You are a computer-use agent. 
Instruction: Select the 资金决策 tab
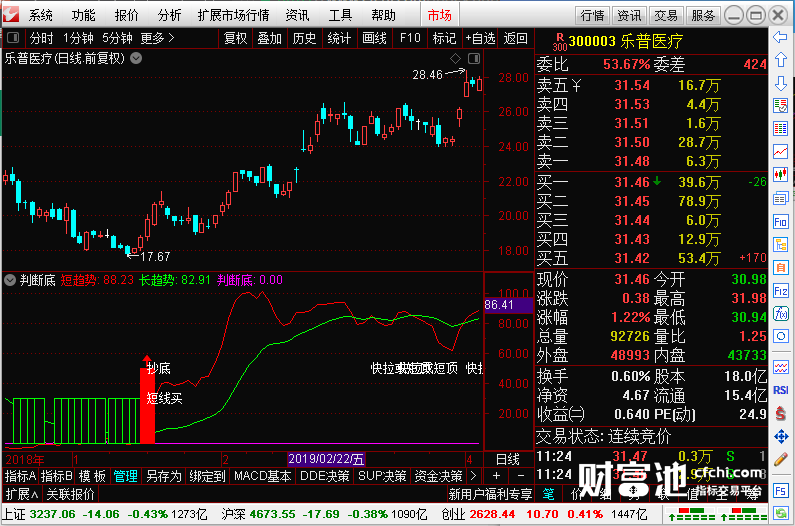[438, 476]
